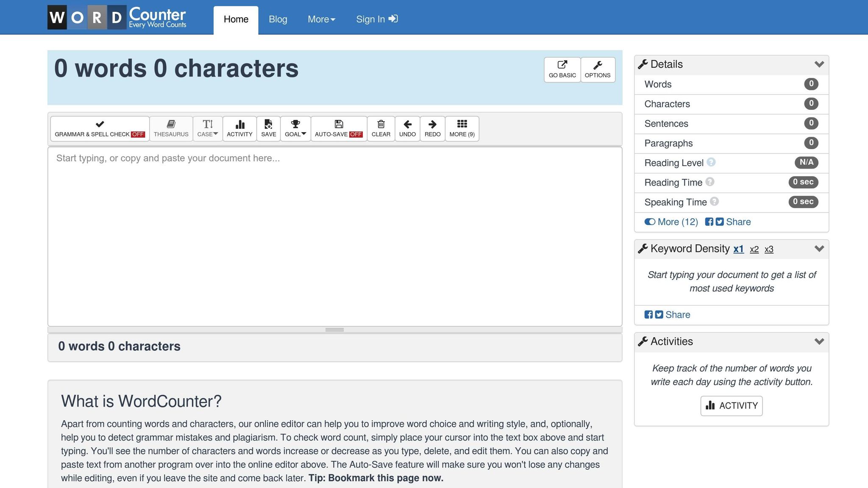
Task: Show Reading Time help tooltip icon
Action: tap(710, 182)
